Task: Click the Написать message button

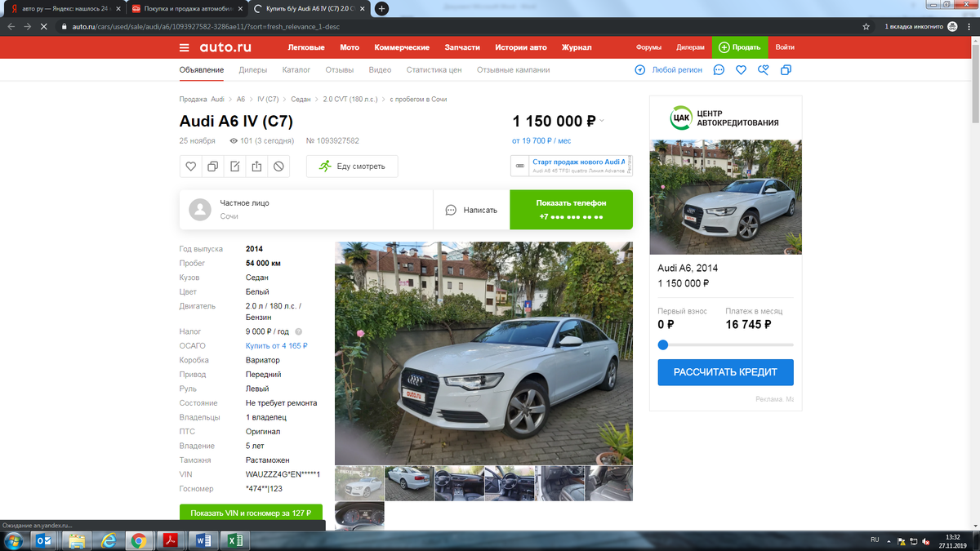Action: coord(471,210)
